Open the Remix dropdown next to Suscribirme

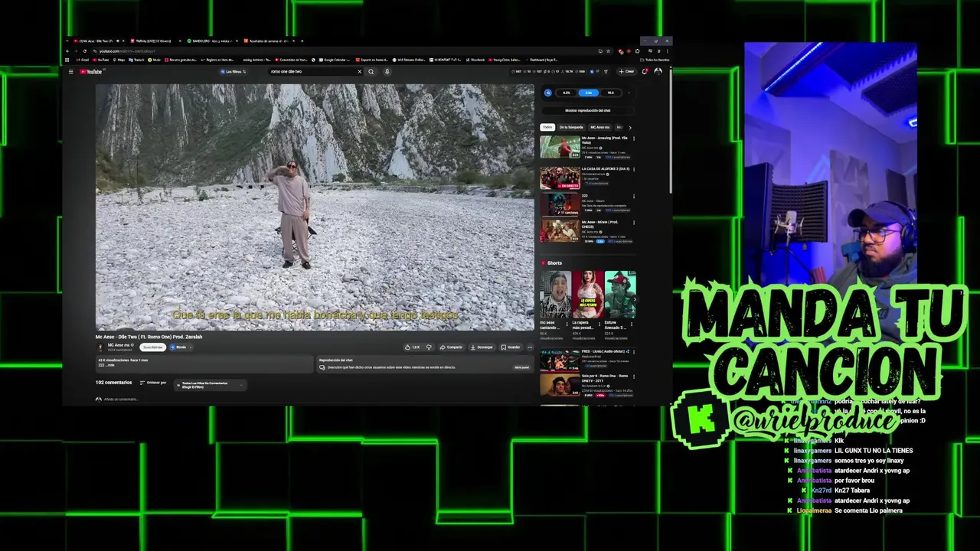181,347
